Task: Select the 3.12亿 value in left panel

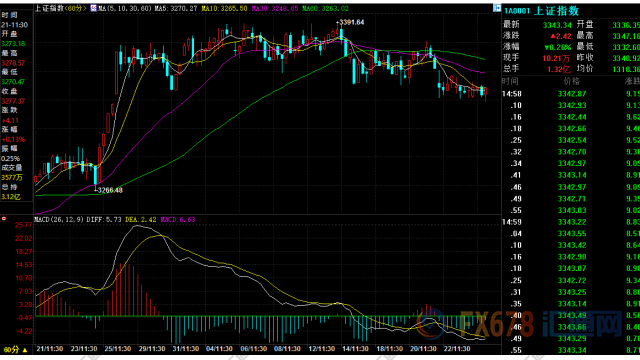Action: 11,197
